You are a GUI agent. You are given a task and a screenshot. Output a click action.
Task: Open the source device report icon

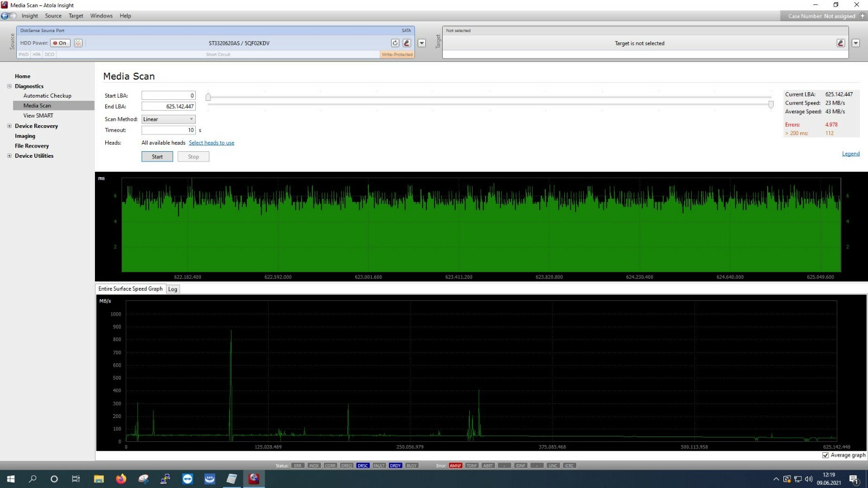coord(407,43)
